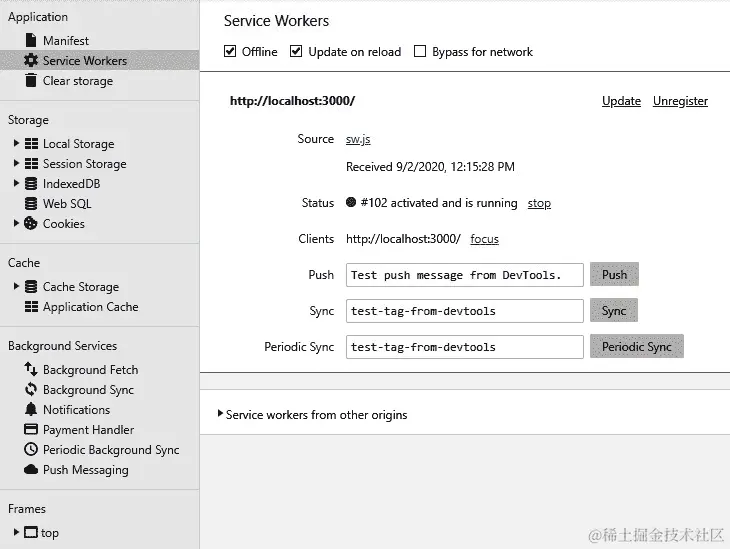Expand the IndexedDB tree node
The image size is (730, 549).
coord(16,183)
